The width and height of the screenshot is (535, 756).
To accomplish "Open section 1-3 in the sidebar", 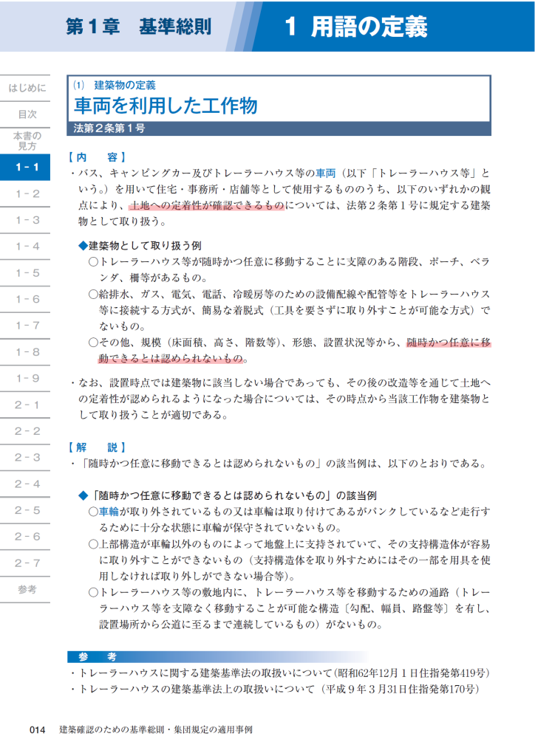I will tap(26, 220).
